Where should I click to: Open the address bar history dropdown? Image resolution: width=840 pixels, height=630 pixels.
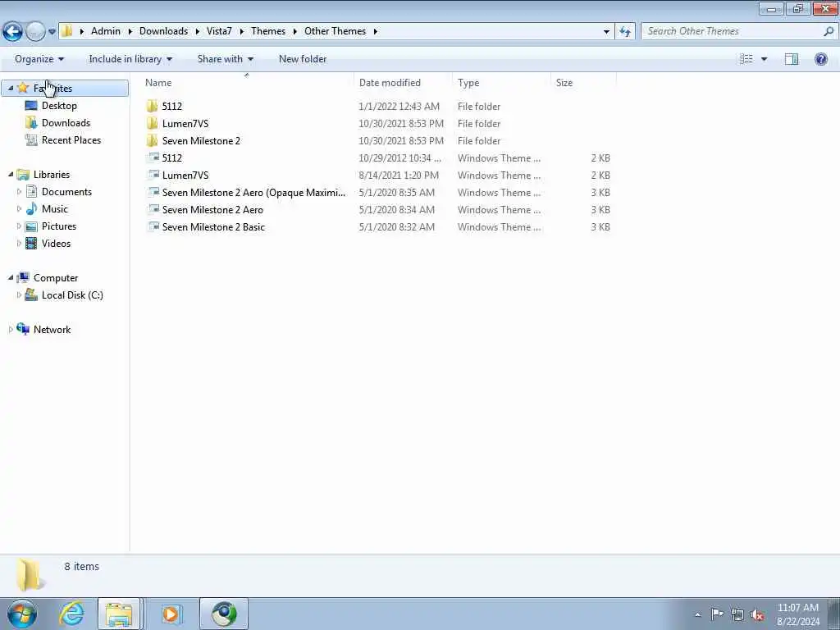(606, 32)
